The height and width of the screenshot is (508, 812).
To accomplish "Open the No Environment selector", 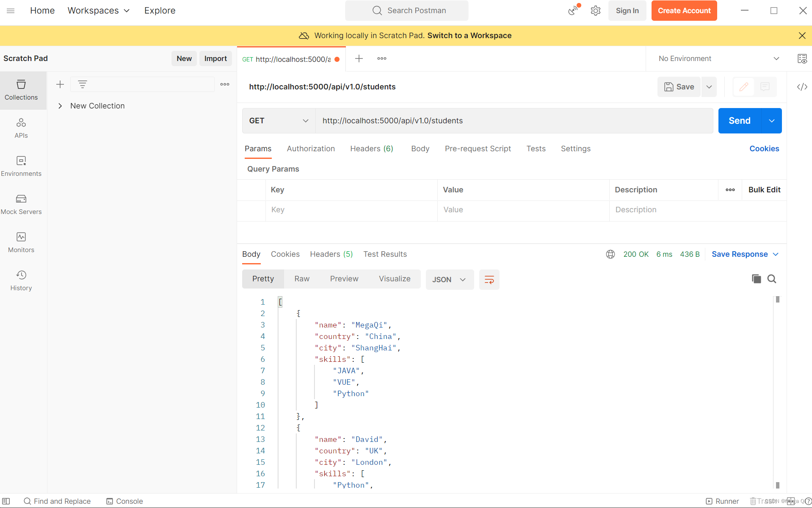I will point(718,58).
